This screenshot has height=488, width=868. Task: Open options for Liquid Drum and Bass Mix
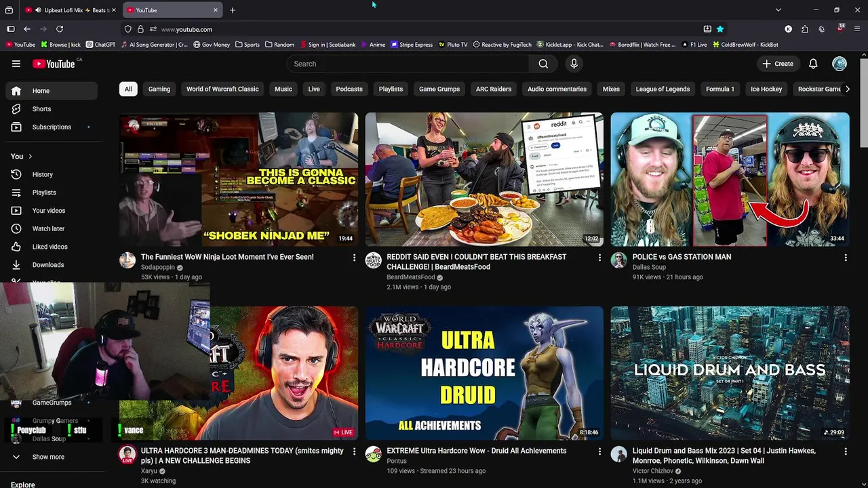pyautogui.click(x=846, y=451)
